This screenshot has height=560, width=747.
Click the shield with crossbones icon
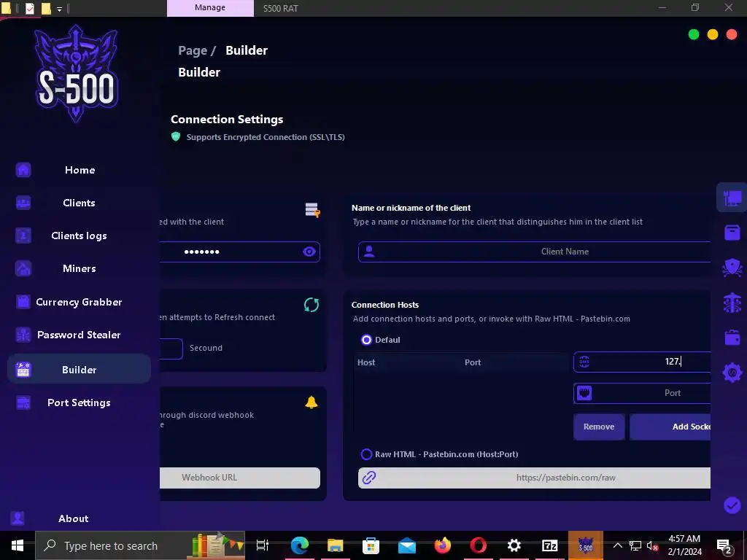point(732,268)
